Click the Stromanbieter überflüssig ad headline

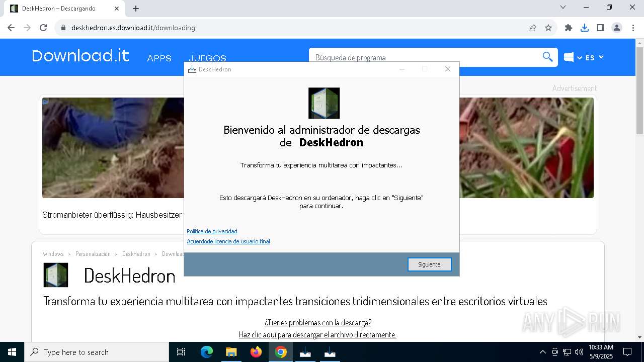click(x=113, y=215)
